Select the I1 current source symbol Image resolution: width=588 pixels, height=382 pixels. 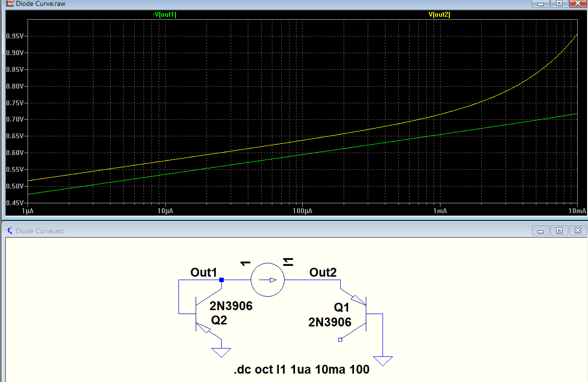[x=267, y=280]
